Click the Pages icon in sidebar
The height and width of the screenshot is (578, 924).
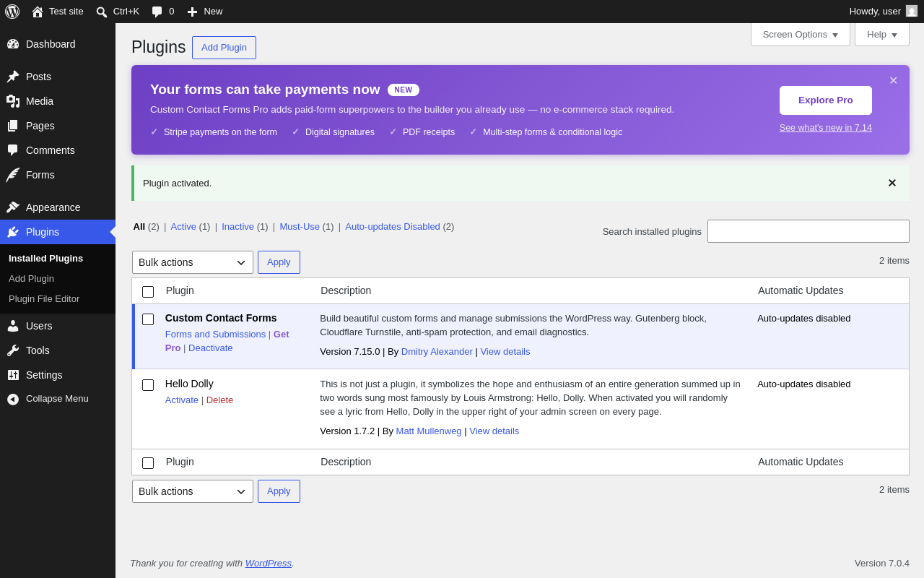coord(13,126)
